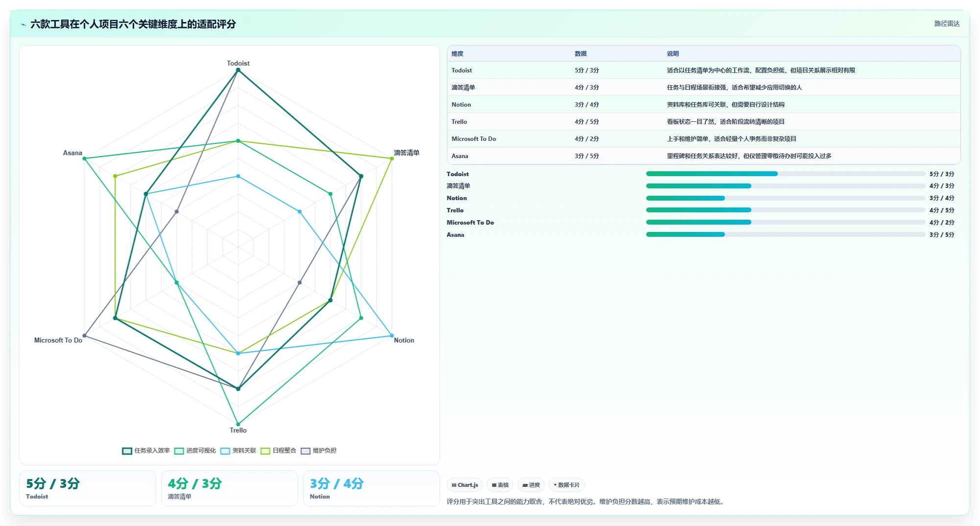The image size is (980, 526).
Task: Click the Microsoft To Do axis label on radar
Action: coord(58,340)
